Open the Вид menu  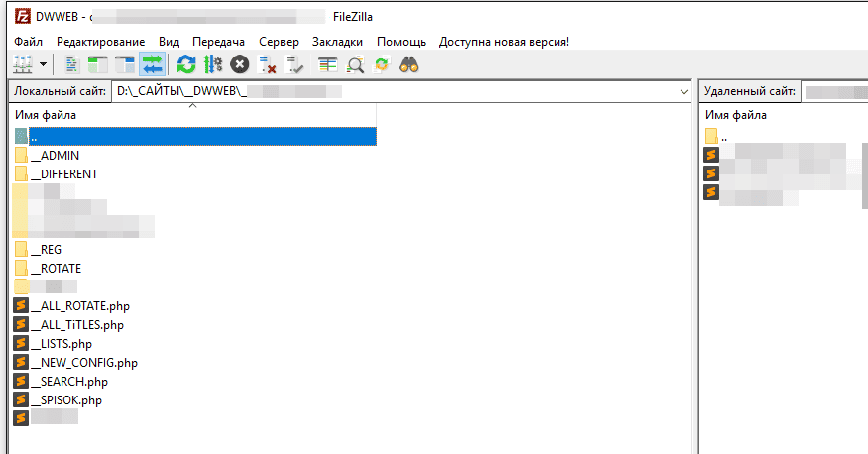tap(169, 42)
